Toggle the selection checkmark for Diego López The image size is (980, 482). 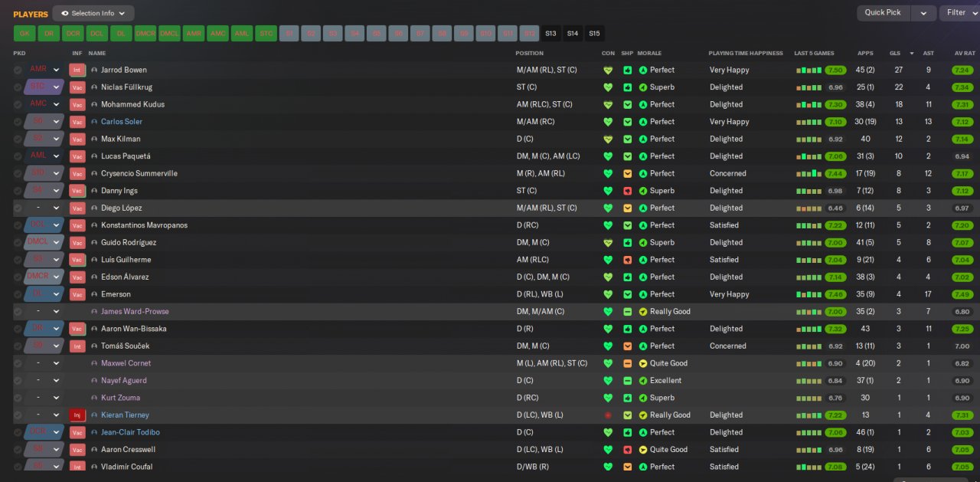click(18, 208)
